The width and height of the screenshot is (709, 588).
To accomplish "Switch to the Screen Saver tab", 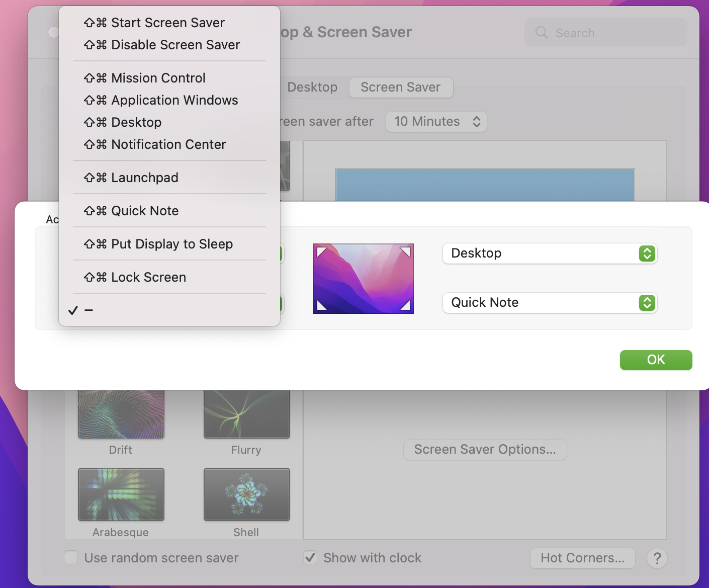I will pyautogui.click(x=401, y=88).
